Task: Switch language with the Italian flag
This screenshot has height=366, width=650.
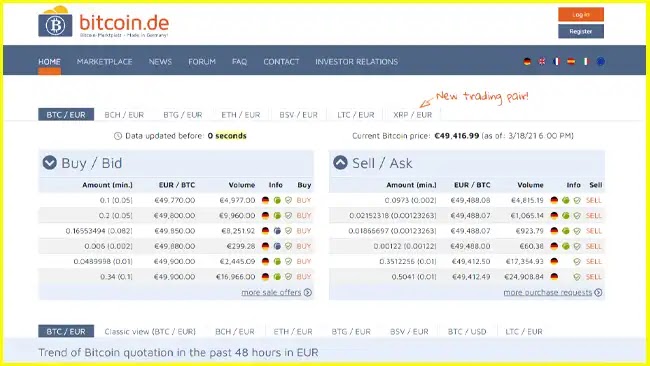Action: [x=586, y=61]
